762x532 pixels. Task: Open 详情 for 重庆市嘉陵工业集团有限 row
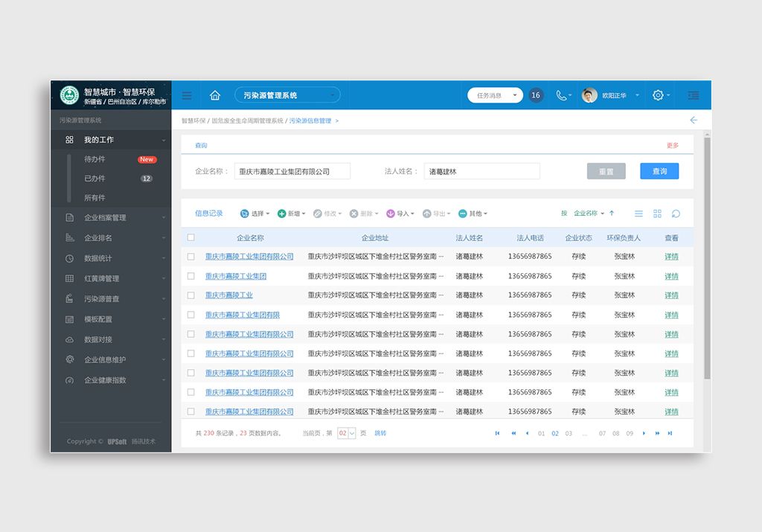(671, 315)
